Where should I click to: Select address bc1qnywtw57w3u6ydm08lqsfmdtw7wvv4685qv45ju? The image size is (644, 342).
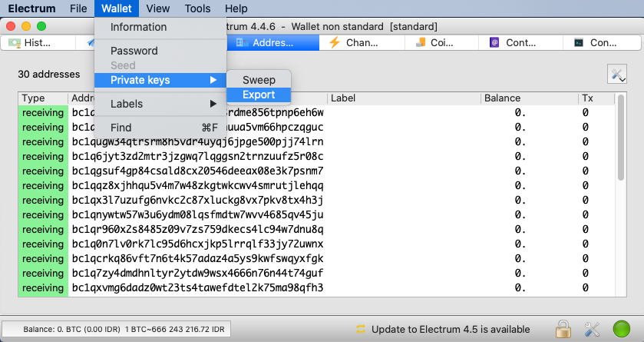click(x=197, y=215)
